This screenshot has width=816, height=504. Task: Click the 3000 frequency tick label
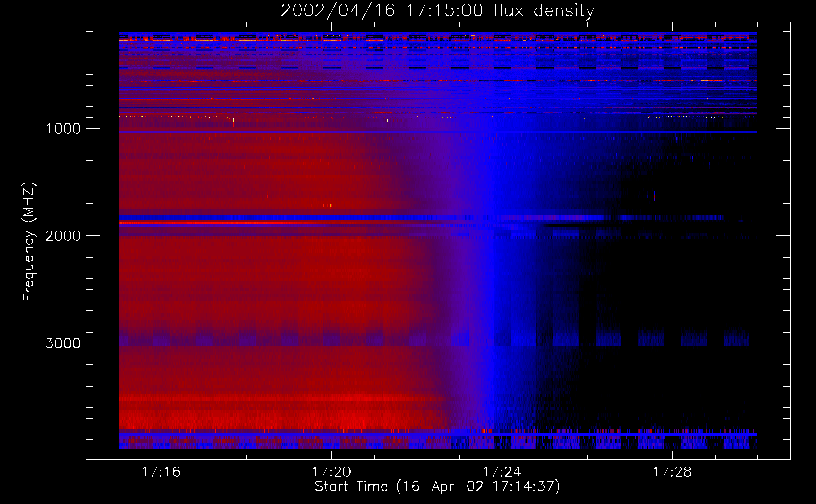click(63, 343)
